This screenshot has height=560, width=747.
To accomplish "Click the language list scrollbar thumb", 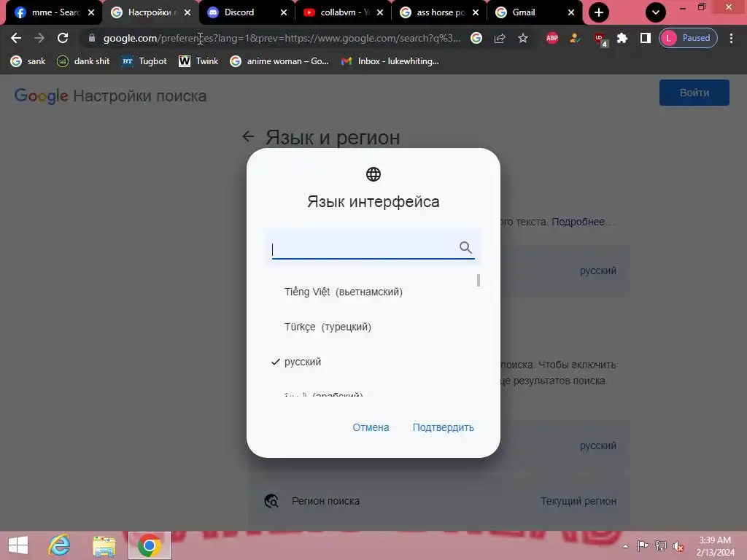I will pos(479,281).
